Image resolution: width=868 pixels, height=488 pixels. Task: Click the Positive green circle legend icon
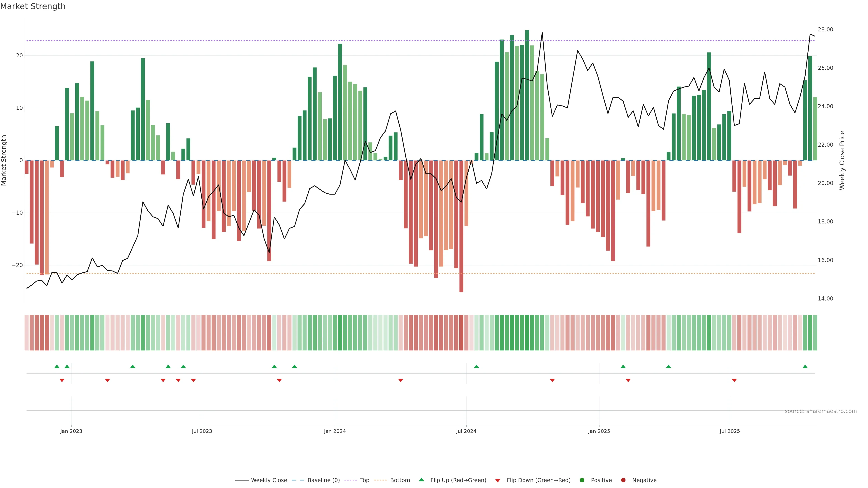coord(582,480)
